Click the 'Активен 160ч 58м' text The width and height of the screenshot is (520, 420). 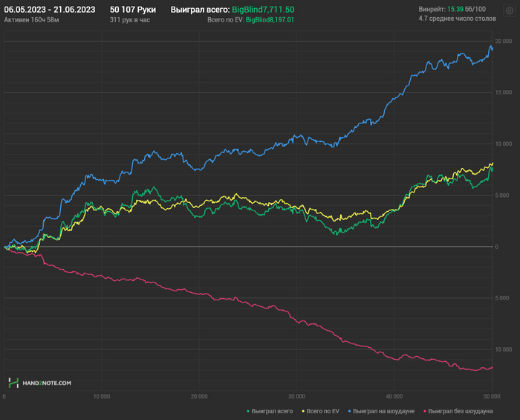coord(31,20)
